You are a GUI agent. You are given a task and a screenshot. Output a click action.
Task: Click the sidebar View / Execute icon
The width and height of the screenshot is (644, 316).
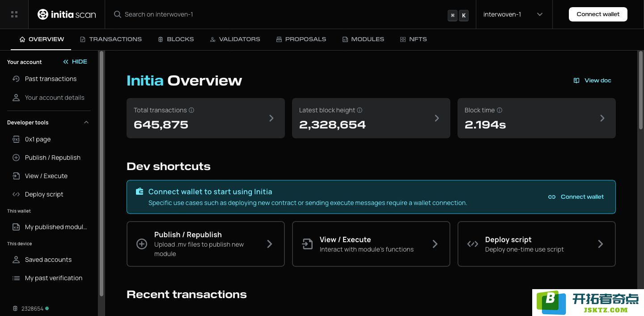click(16, 176)
